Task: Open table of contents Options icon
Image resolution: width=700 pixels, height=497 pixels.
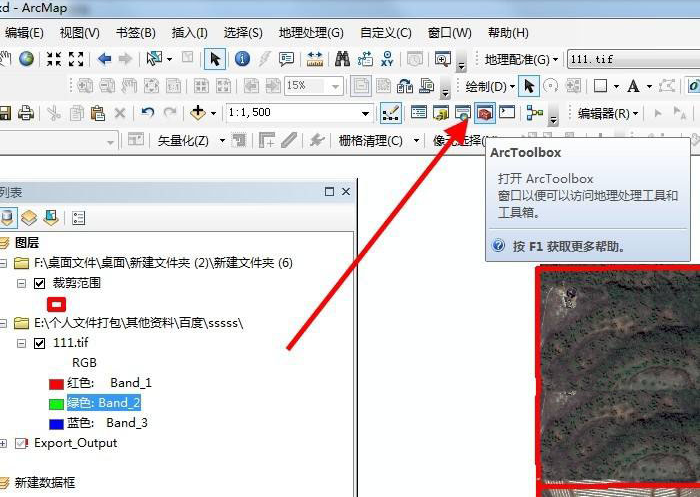Action: 78,218
